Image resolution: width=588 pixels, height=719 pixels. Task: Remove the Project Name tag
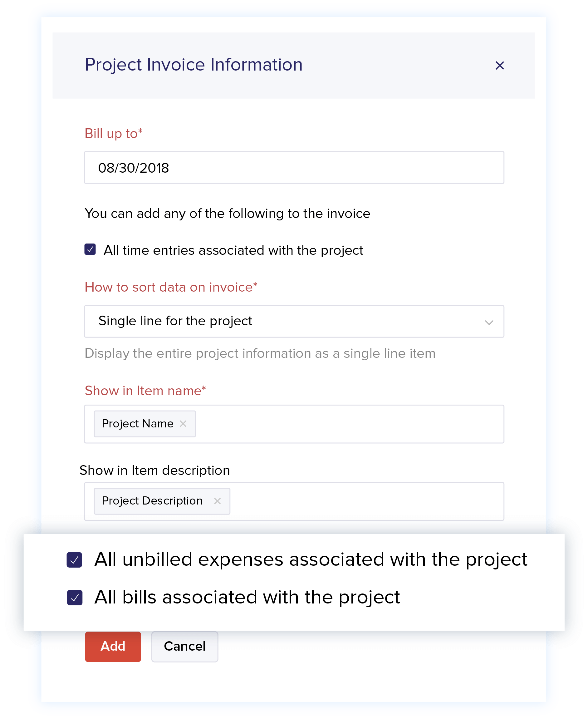(183, 424)
